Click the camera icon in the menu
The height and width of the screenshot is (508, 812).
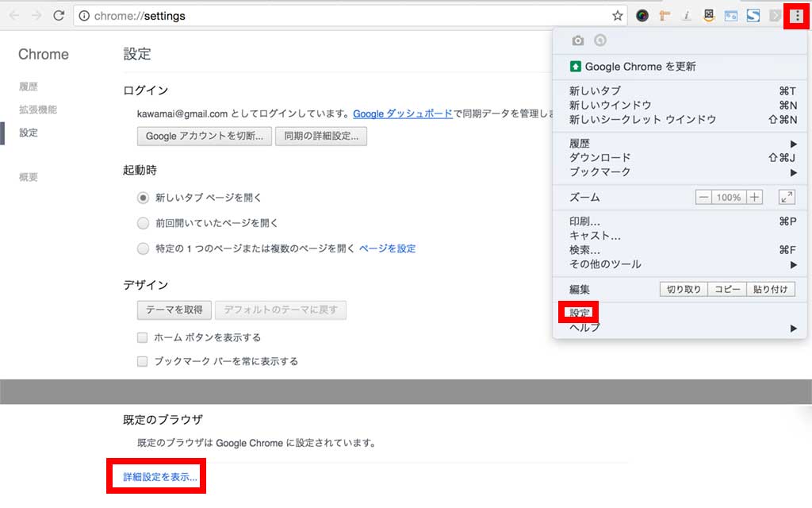click(578, 40)
